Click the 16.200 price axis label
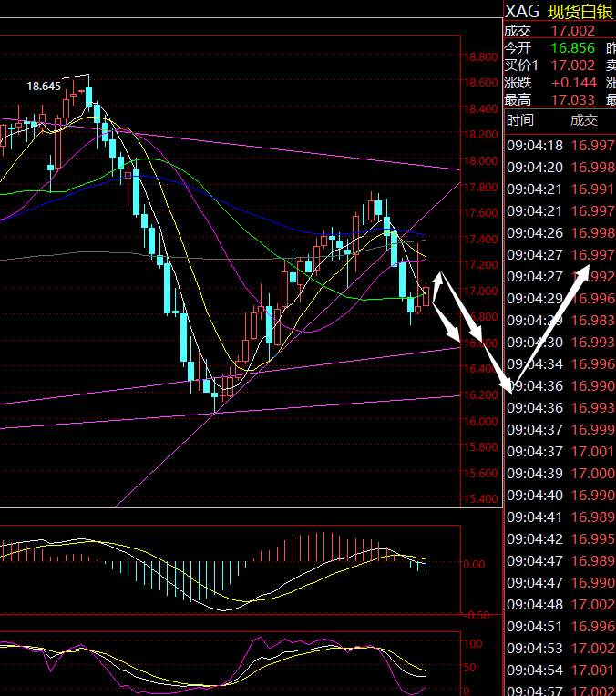Screen dimensions: 616x696 480,394
